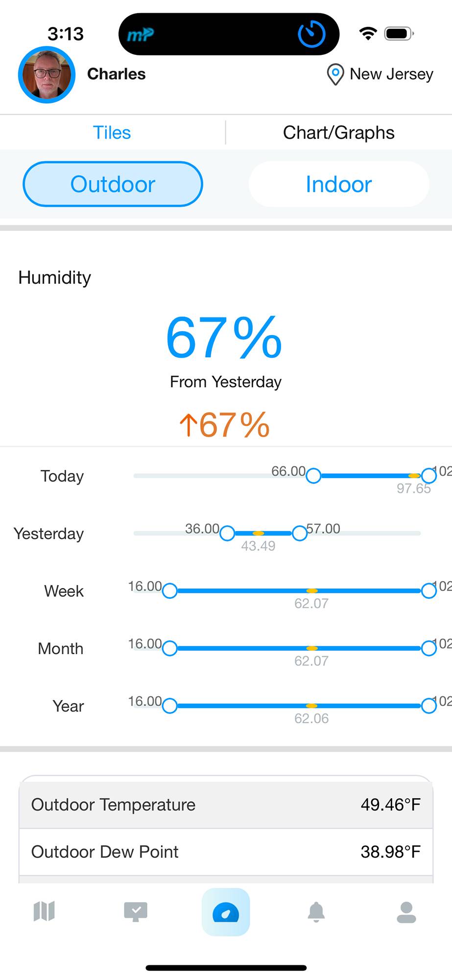The image size is (452, 980).
Task: Switch to the Chart/Graphs tab
Action: click(x=339, y=133)
